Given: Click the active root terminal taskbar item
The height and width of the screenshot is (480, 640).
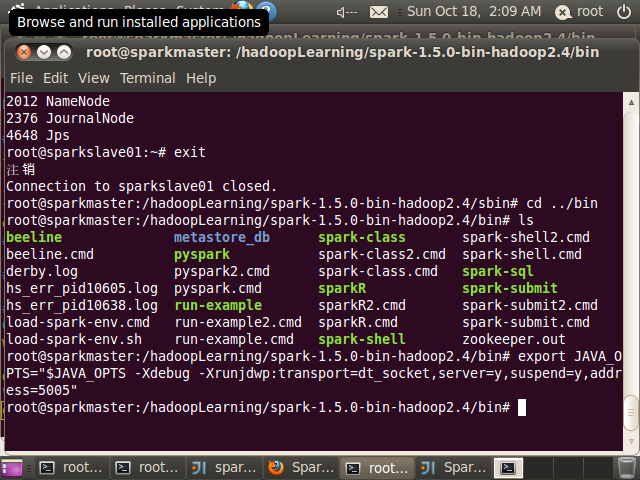Looking at the screenshot, I should pyautogui.click(x=377, y=468).
